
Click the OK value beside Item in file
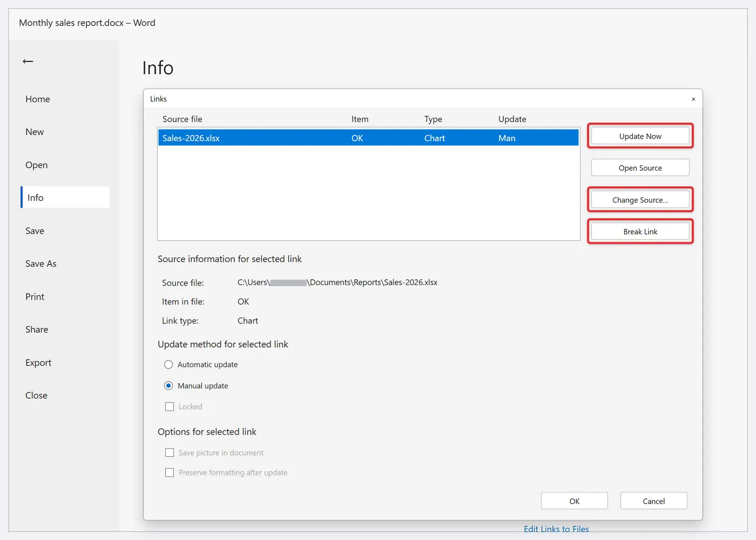tap(244, 302)
